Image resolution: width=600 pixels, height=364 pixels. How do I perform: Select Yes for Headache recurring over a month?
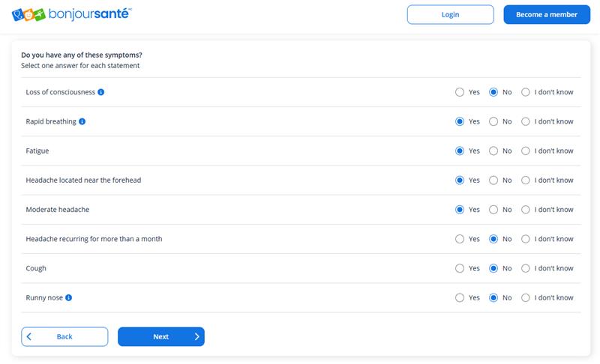click(460, 239)
